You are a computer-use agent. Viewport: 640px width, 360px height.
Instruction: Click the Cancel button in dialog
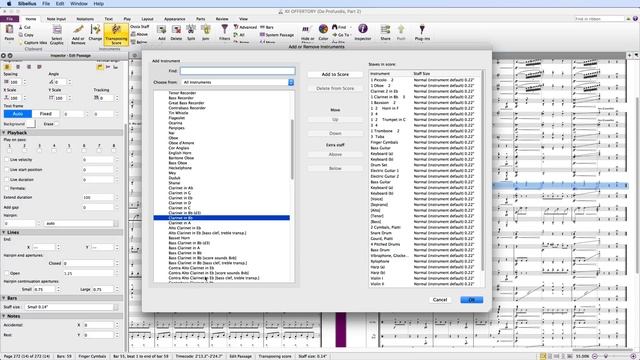(x=440, y=300)
